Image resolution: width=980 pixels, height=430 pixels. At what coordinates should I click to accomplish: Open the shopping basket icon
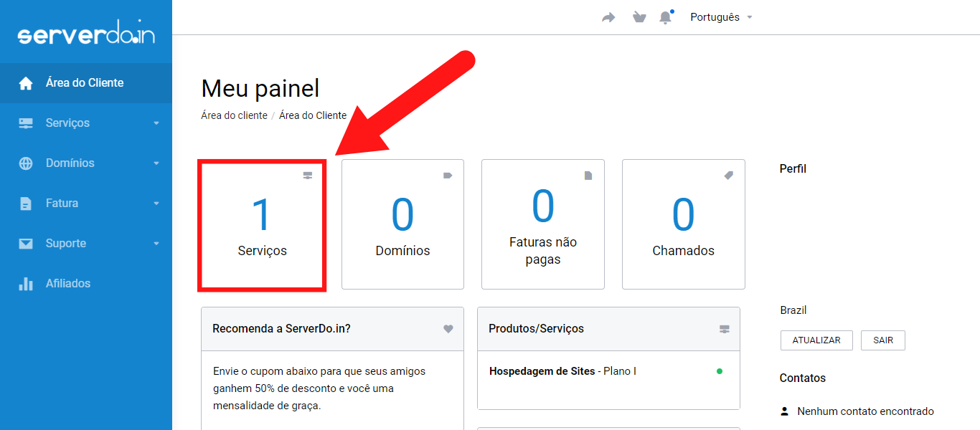click(639, 17)
